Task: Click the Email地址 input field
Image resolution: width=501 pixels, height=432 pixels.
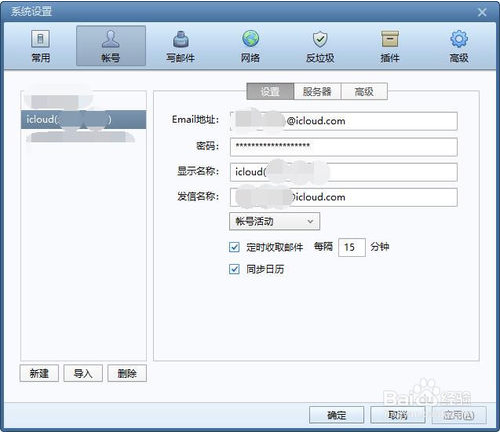Action: [344, 121]
